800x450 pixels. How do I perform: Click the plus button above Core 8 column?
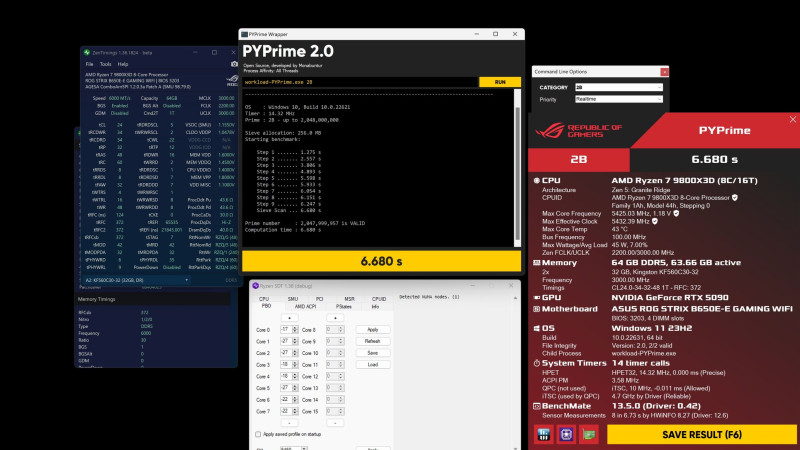tap(335, 318)
